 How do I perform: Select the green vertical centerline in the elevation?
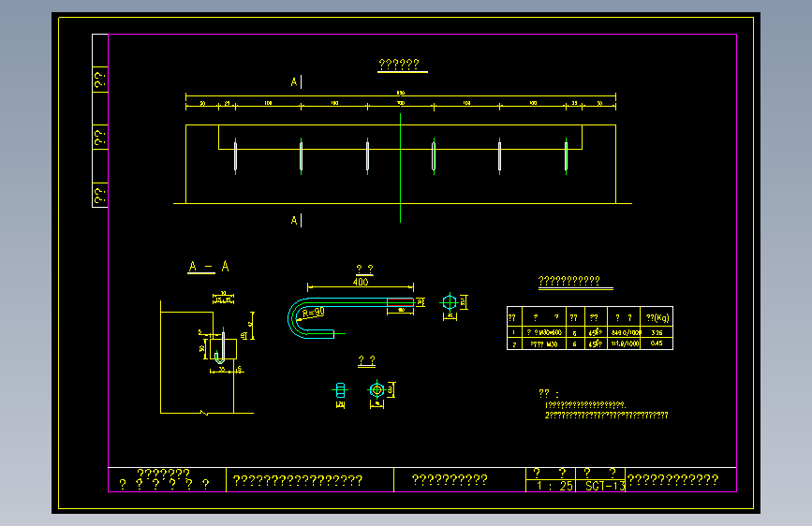click(x=400, y=168)
